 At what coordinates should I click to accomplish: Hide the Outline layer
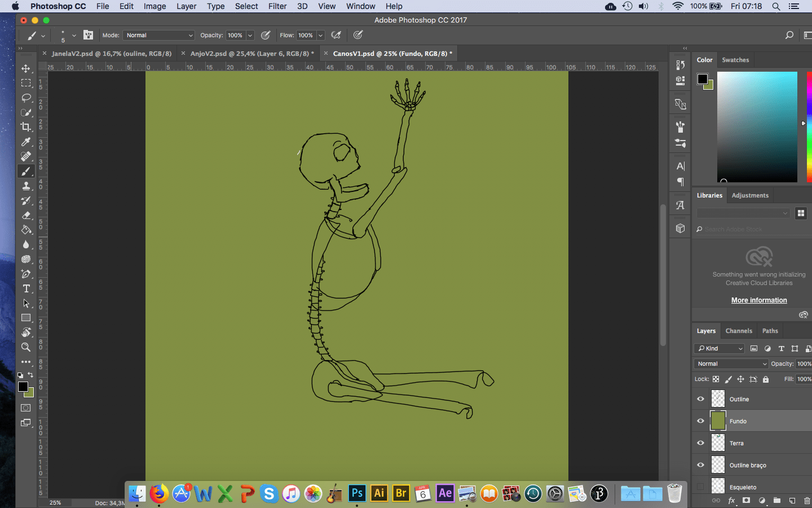point(700,399)
